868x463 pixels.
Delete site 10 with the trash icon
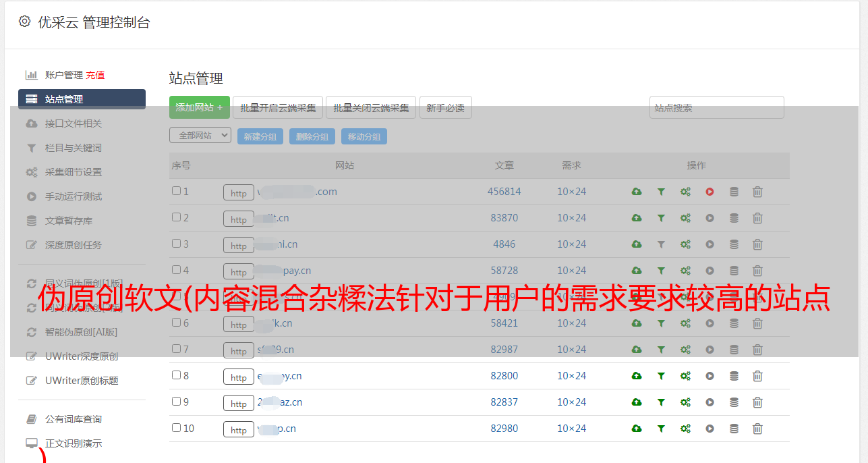pos(757,429)
